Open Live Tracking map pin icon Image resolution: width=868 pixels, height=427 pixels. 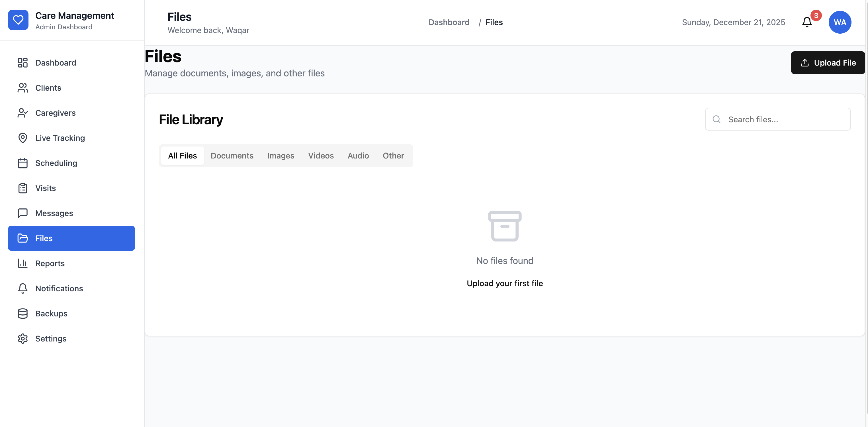point(22,138)
